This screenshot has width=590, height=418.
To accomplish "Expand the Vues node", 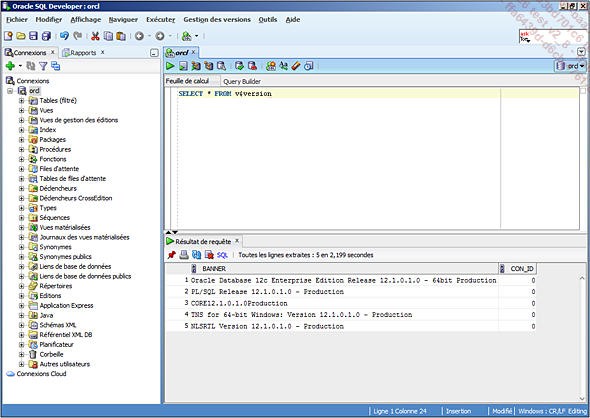I will [21, 110].
